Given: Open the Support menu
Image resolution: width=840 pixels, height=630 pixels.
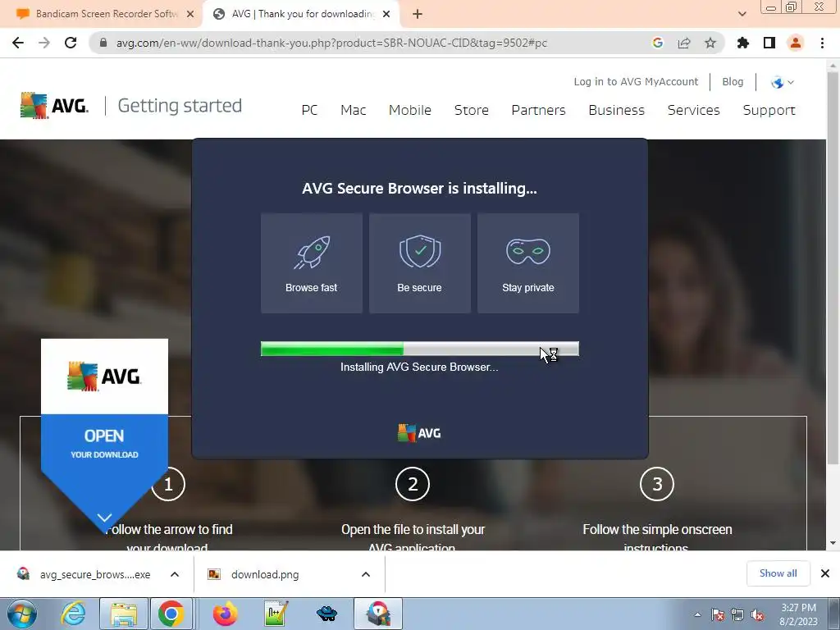Looking at the screenshot, I should point(769,111).
